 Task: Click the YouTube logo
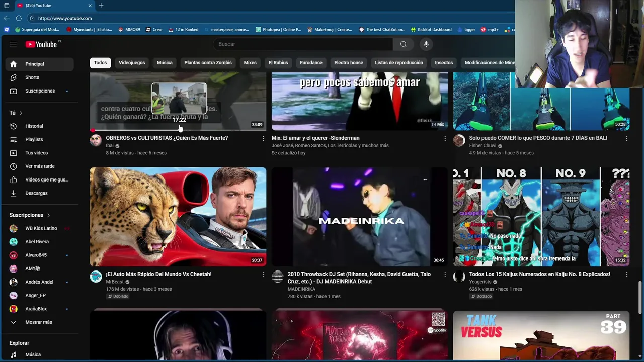click(41, 44)
